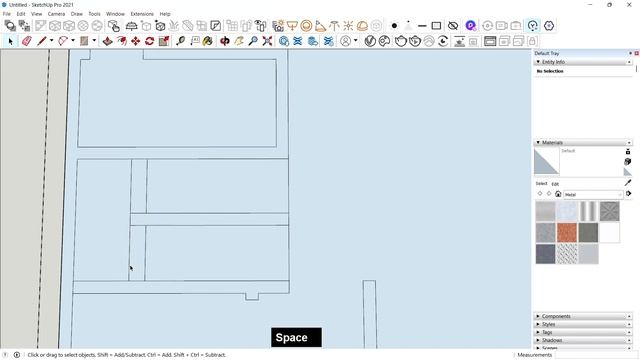Open the View menu
The image size is (640, 360).
[x=36, y=14]
